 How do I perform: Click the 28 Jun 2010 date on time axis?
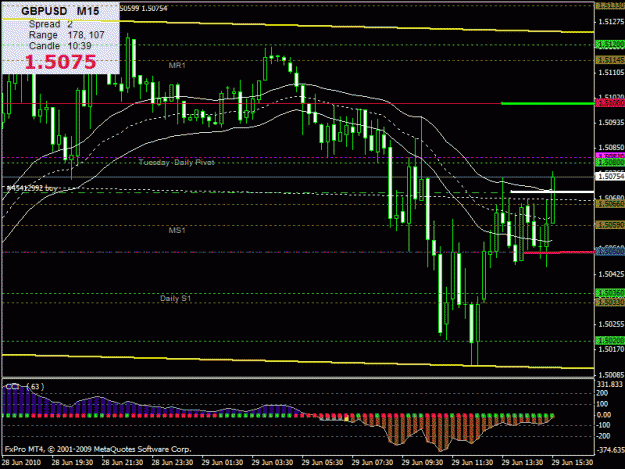tap(21, 463)
